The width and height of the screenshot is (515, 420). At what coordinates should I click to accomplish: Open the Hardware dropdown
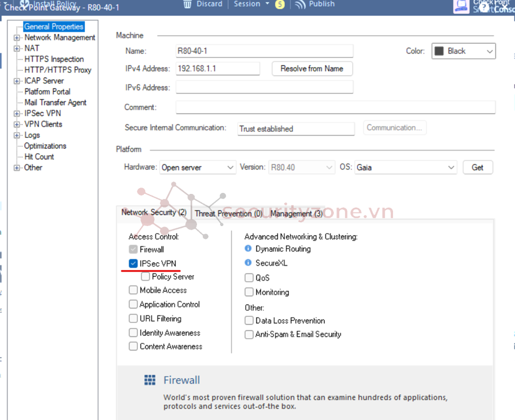(x=198, y=167)
